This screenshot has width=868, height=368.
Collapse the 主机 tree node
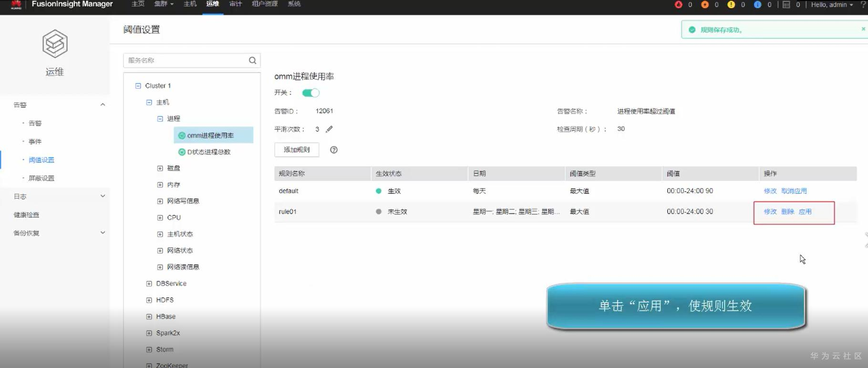[x=149, y=102]
